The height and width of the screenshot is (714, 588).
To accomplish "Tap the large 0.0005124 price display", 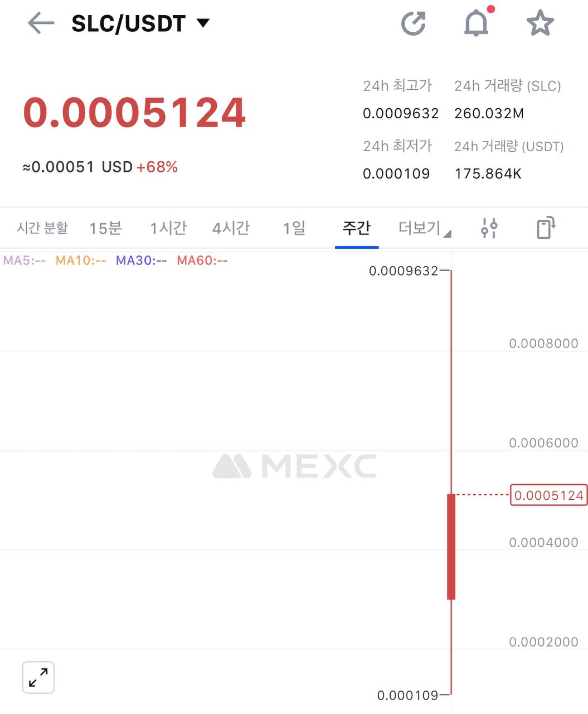I will click(134, 113).
